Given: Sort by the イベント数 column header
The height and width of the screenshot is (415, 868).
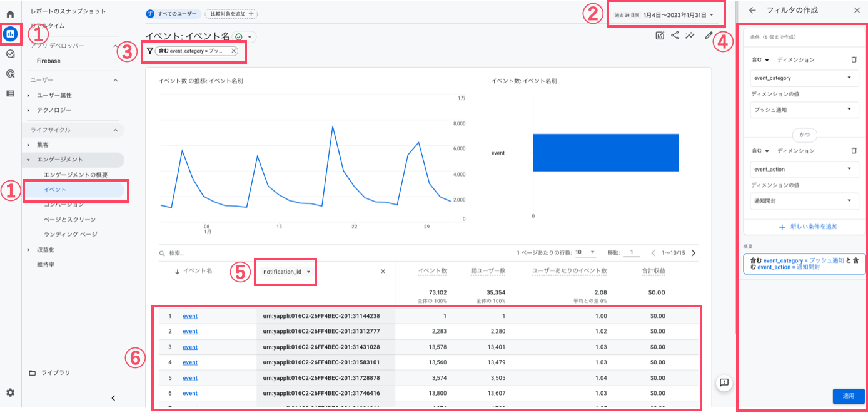Looking at the screenshot, I should pos(433,271).
